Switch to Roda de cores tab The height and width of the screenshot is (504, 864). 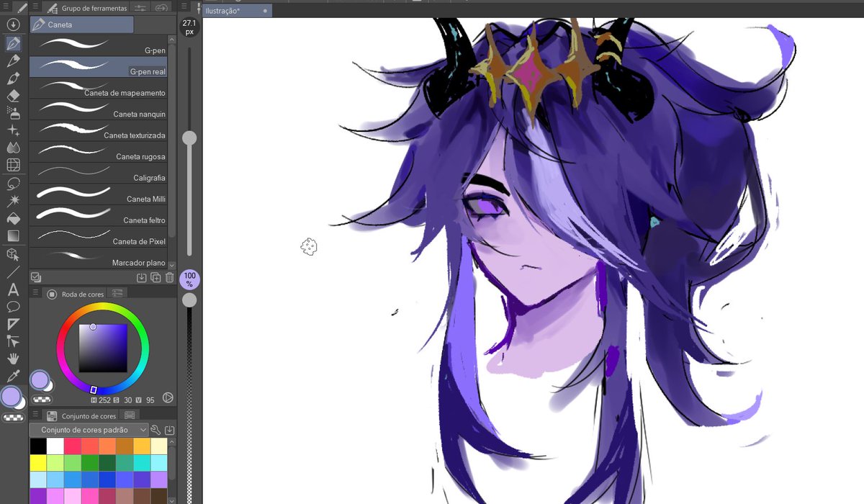click(x=76, y=293)
